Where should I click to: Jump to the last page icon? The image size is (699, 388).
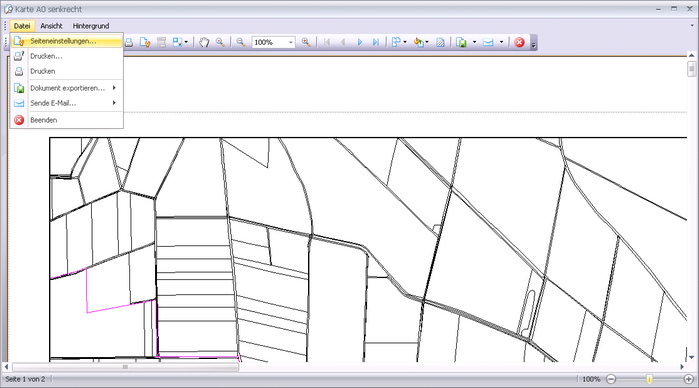[376, 42]
